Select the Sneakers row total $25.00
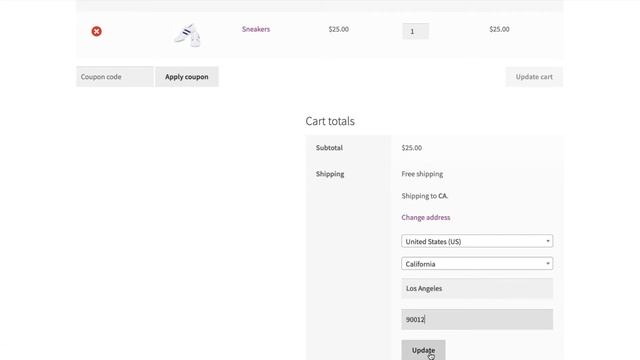This screenshot has width=640, height=360. coord(499,29)
